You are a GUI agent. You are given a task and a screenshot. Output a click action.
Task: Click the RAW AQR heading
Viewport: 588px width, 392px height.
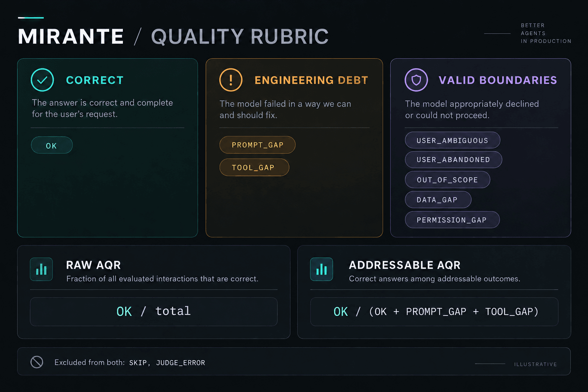93,265
